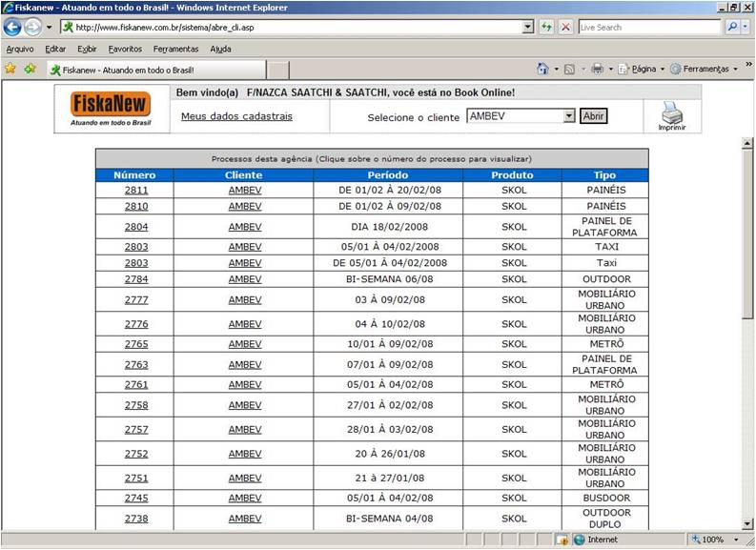756x550 pixels.
Task: Open process number 2777
Action: (x=136, y=300)
